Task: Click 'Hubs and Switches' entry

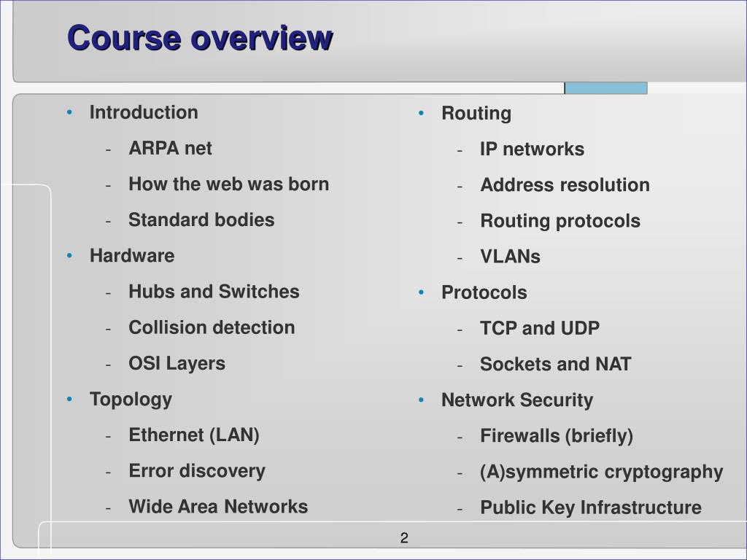Action: tap(214, 292)
